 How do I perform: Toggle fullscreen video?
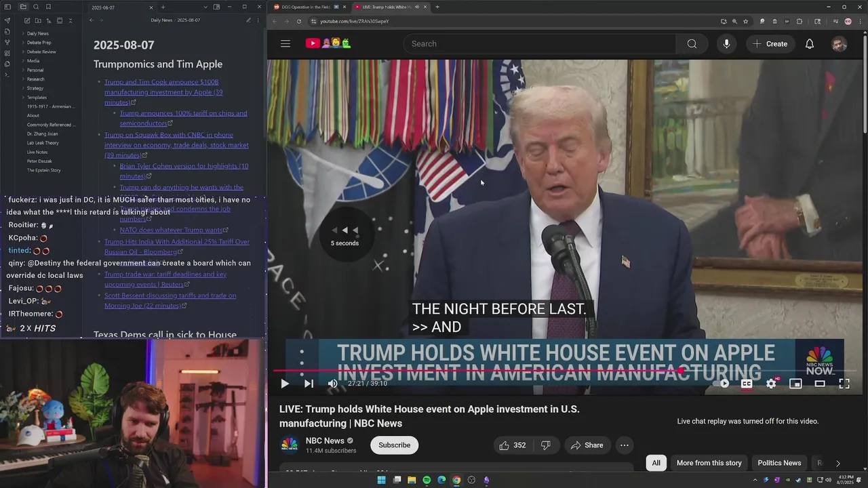tap(844, 384)
